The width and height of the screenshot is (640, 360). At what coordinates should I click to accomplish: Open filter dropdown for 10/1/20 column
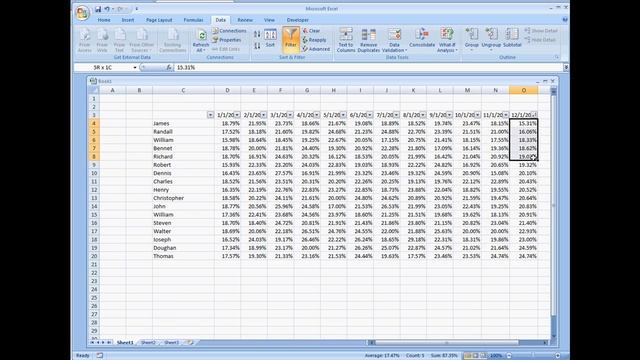click(x=478, y=115)
